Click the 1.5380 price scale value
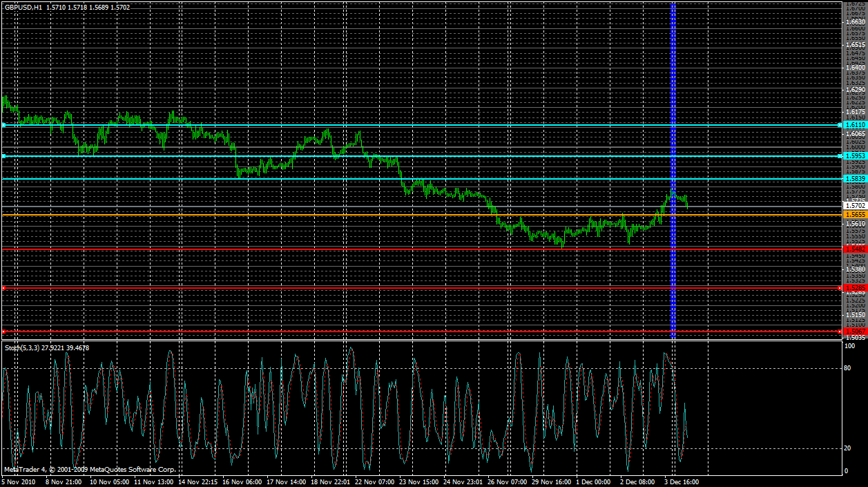868x487 pixels. (x=856, y=269)
